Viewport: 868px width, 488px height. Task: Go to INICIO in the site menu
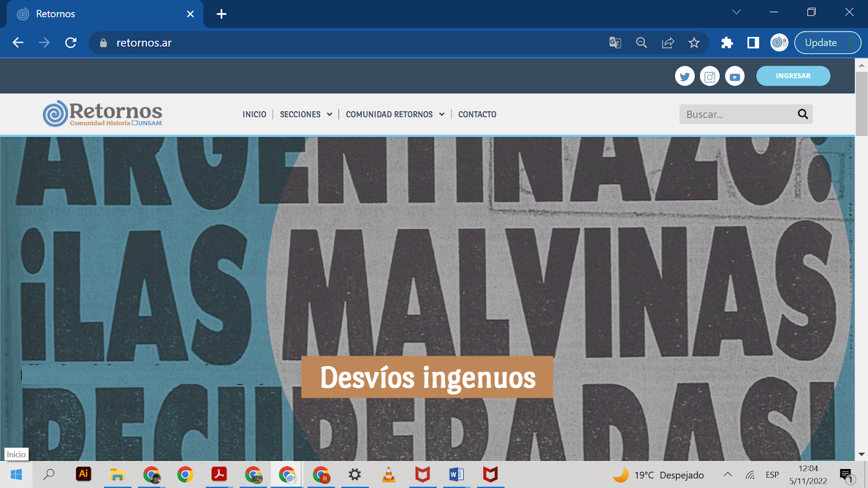254,114
